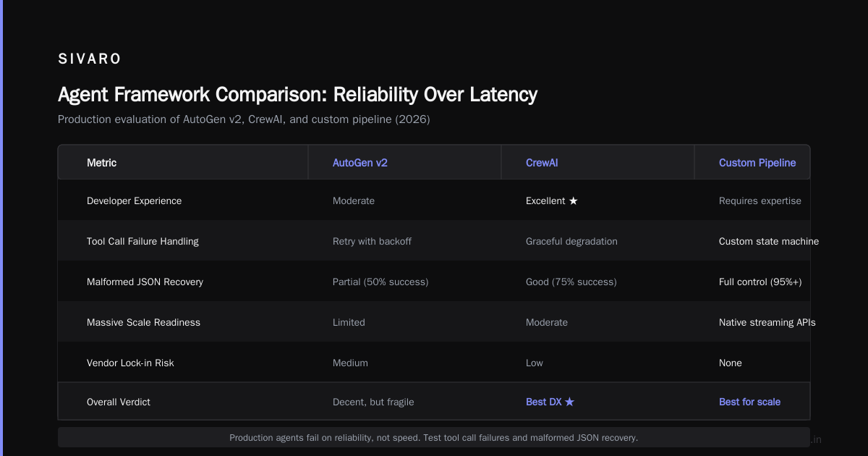Click the Massive Scale Readiness row label
Screen dimensions: 868x456
pos(143,322)
